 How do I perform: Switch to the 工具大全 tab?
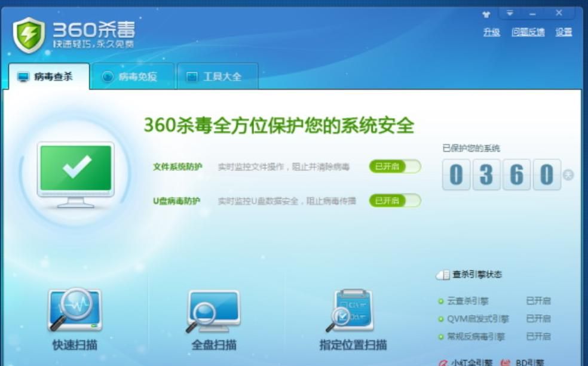218,76
